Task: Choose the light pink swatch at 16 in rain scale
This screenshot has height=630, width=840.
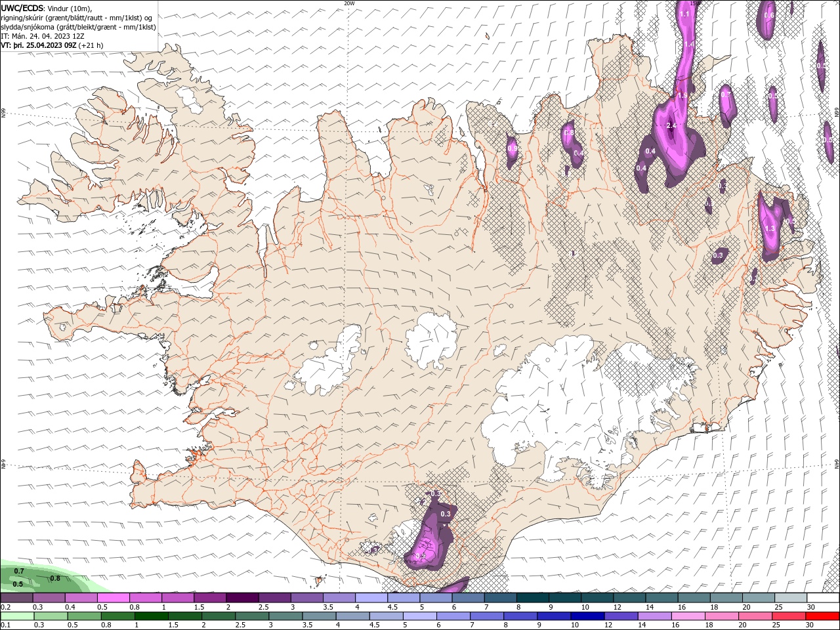Action: coord(688,616)
